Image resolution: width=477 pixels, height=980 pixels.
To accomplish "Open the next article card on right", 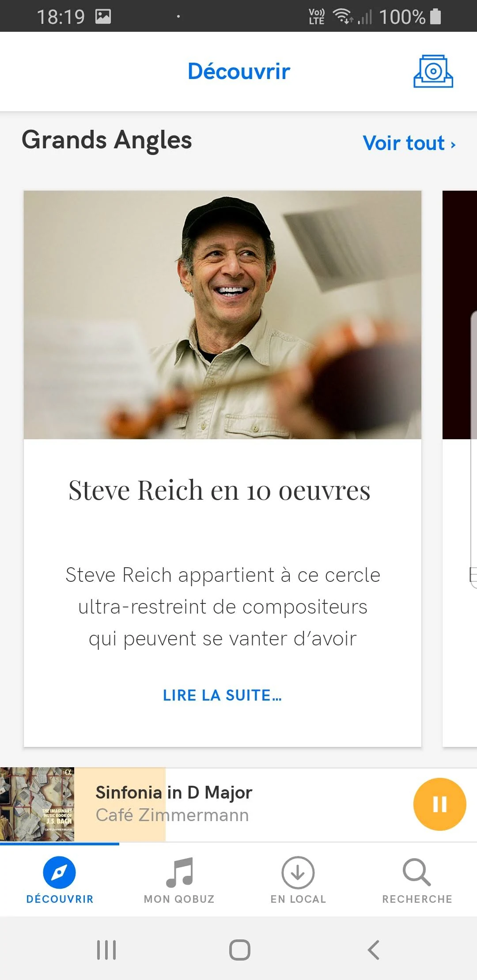I will tap(460, 469).
